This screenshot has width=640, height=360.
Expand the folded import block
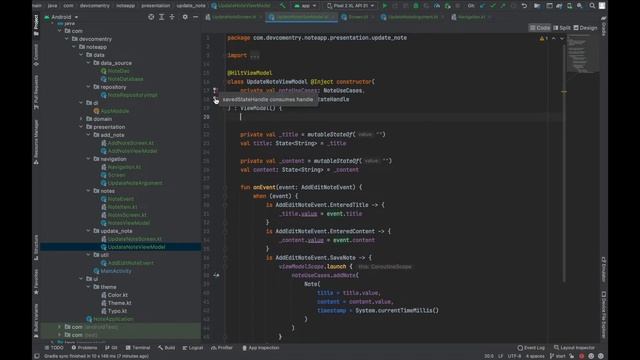click(x=255, y=56)
